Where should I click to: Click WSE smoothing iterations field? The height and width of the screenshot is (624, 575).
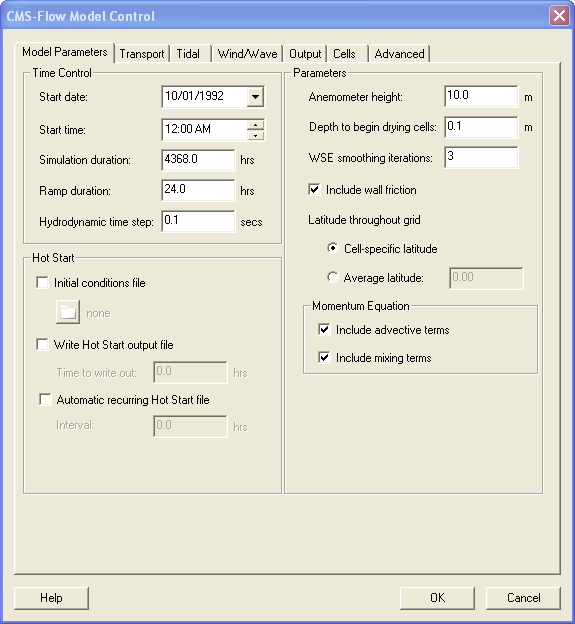click(x=481, y=157)
